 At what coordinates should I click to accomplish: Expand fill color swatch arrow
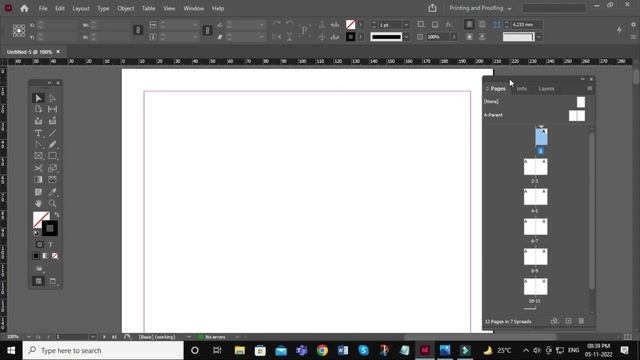tap(360, 25)
